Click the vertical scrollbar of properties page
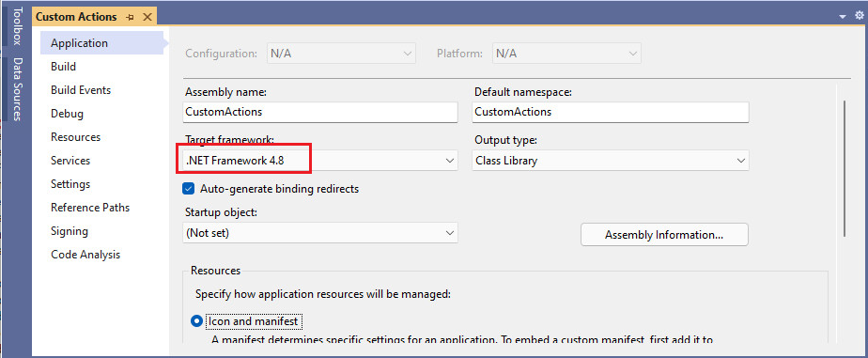The image size is (868, 358). (845, 168)
